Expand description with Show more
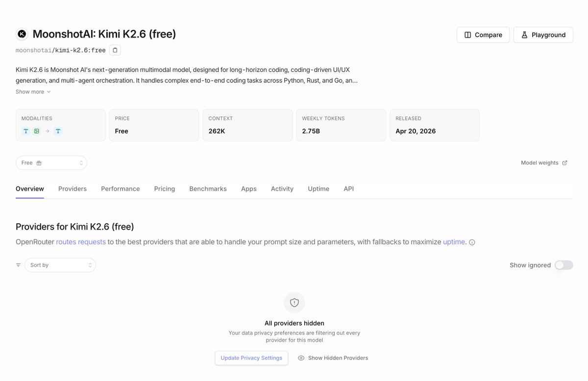588x381 pixels. click(33, 92)
